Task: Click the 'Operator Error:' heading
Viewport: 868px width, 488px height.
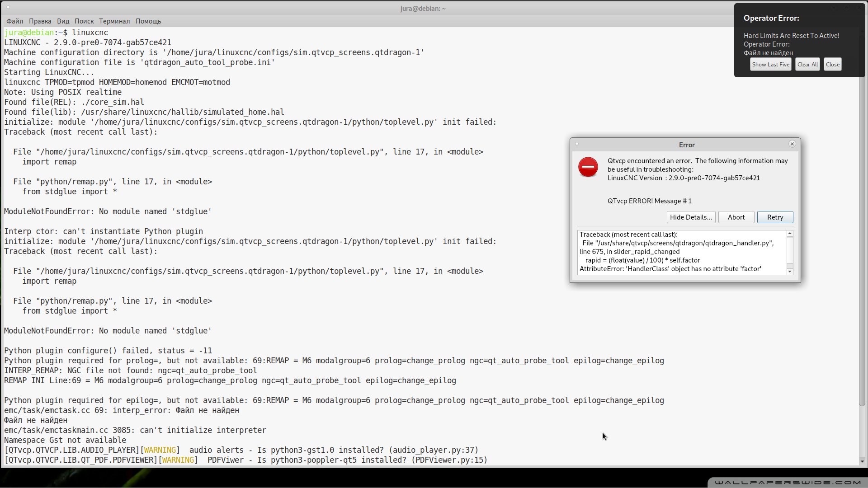Action: [x=771, y=18]
